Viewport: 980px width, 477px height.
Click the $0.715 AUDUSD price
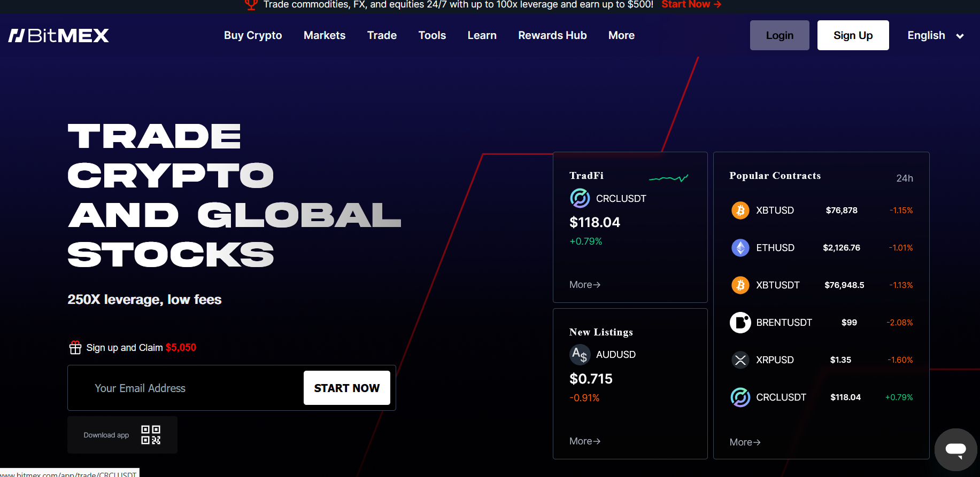coord(591,379)
